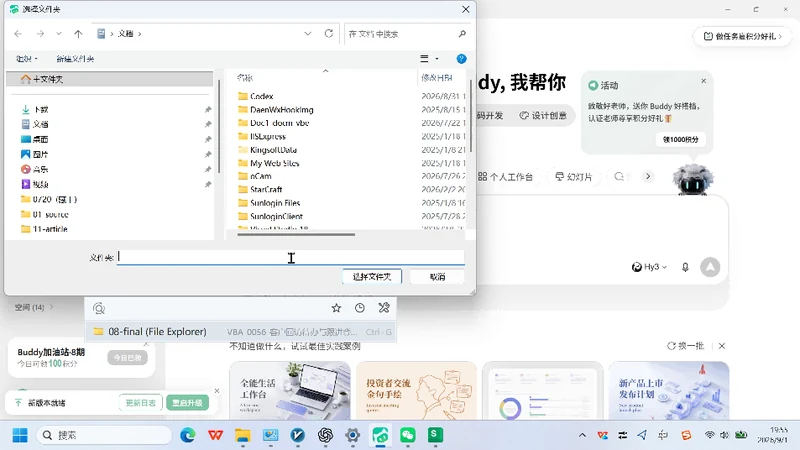Go up one folder level
This screenshot has width=800, height=450.
(78, 34)
